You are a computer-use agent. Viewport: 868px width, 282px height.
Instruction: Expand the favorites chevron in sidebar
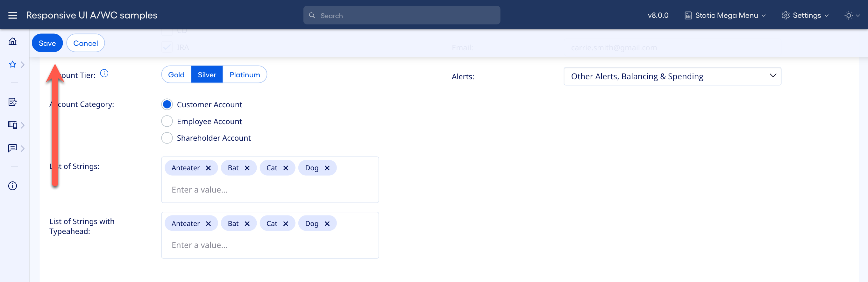[23, 64]
